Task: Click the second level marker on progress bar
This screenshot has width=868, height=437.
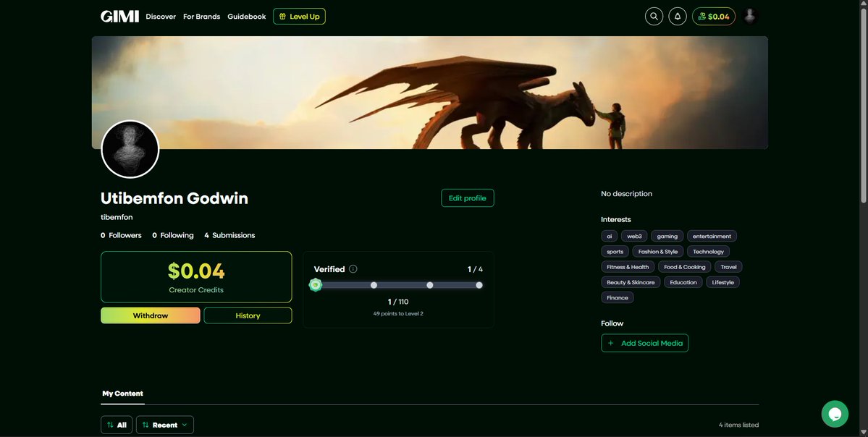Action: pyautogui.click(x=374, y=285)
